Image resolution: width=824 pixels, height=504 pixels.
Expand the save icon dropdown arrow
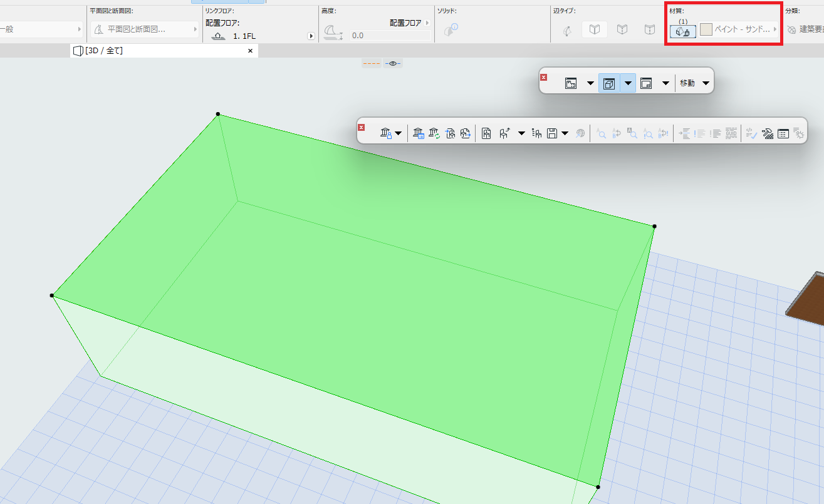click(x=565, y=133)
